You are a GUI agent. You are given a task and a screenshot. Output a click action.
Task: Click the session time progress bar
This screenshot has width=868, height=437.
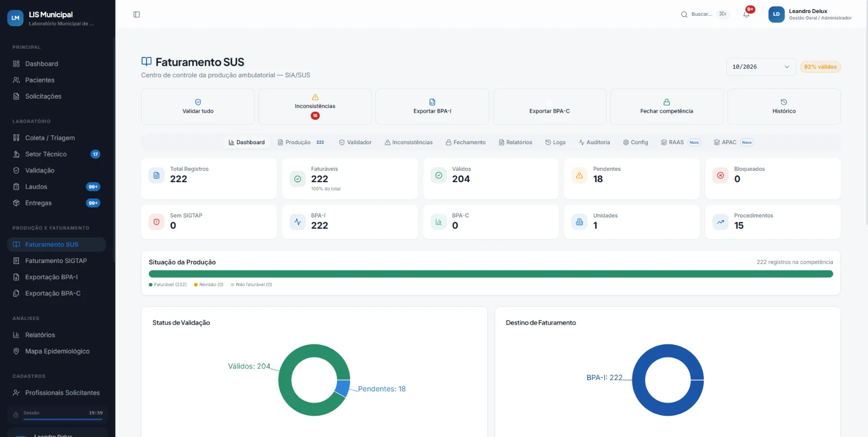click(x=63, y=419)
